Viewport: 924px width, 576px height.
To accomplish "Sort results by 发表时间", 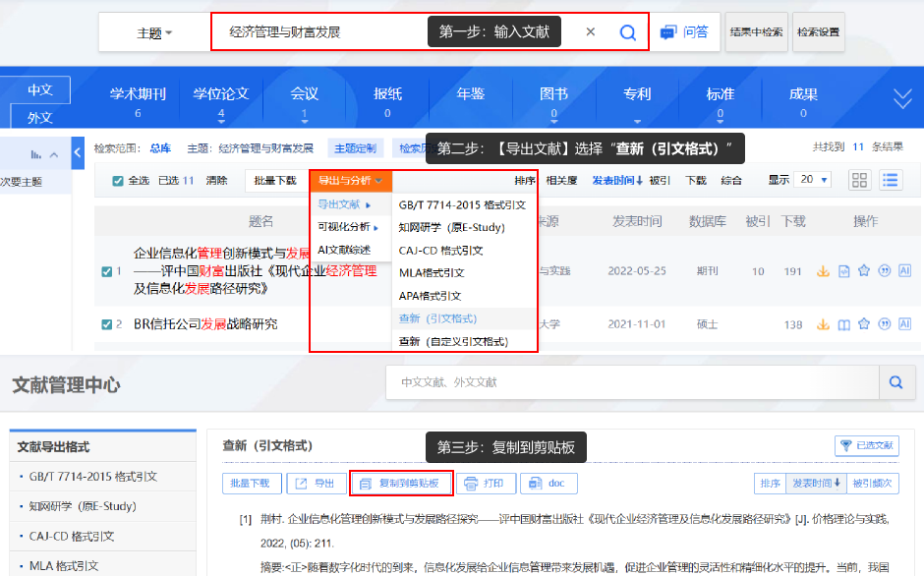I will (x=616, y=181).
